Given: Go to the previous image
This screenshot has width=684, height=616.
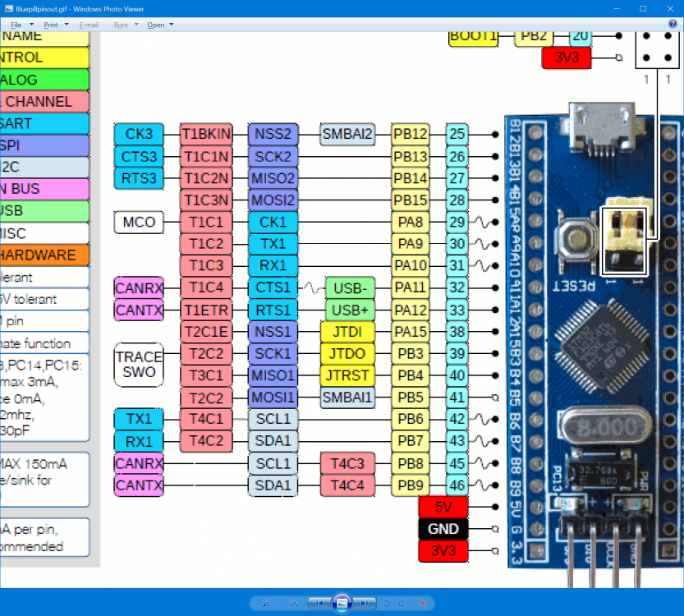Looking at the screenshot, I should point(319,604).
